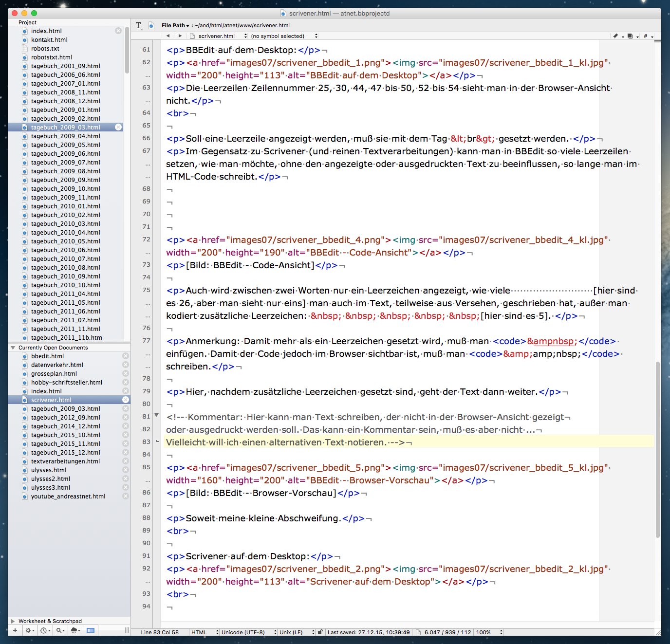
Task: Click Line 83 Col 58 cursor position
Action: coord(160,632)
